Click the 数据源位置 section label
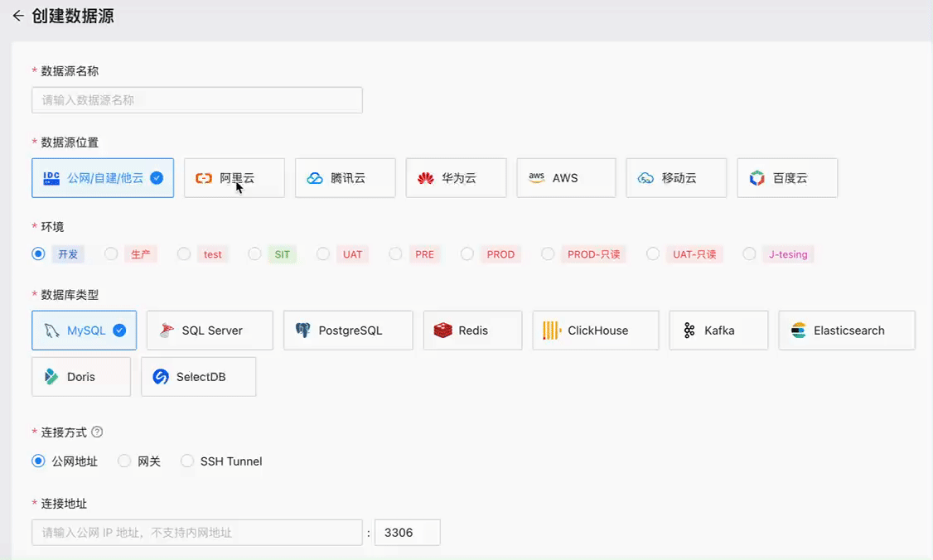This screenshot has height=560, width=933. tap(70, 142)
